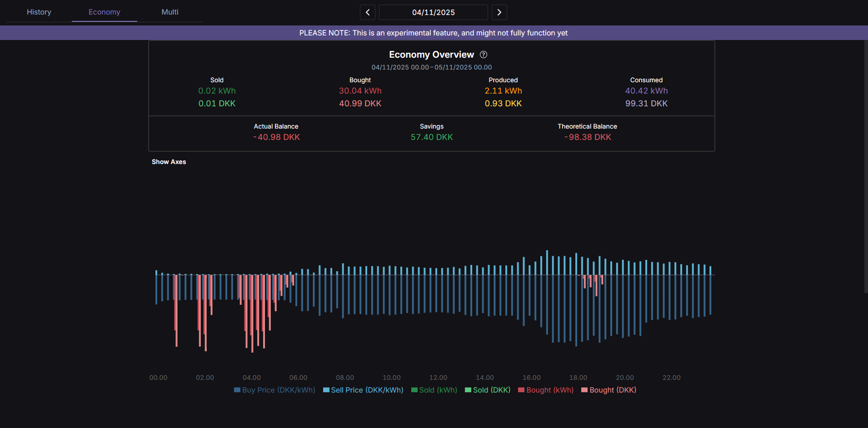Click the experimental feature notice banner
This screenshot has height=428, width=868.
[433, 32]
